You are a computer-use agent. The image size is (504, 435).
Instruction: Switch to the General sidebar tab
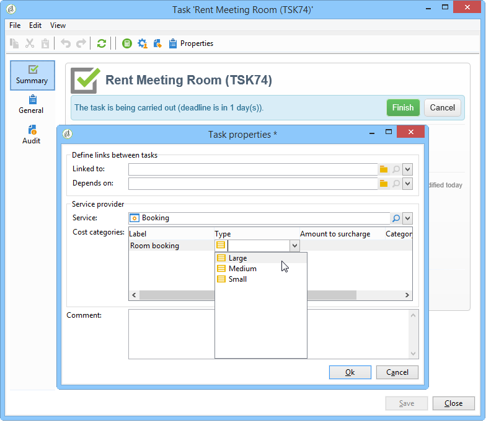(31, 104)
